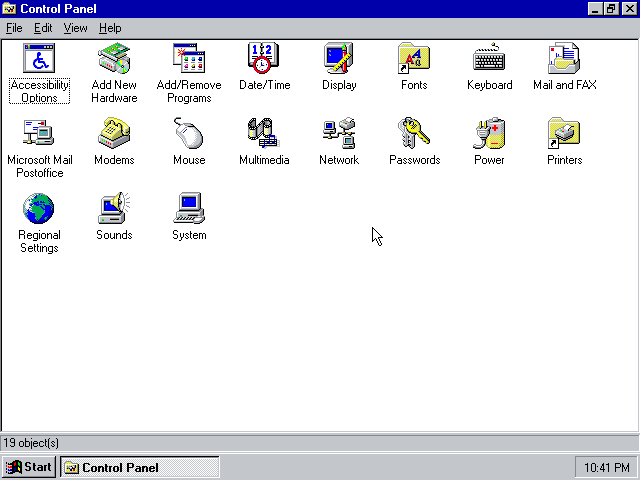Image resolution: width=640 pixels, height=480 pixels.
Task: Select the Passwords keys icon
Action: [x=414, y=133]
